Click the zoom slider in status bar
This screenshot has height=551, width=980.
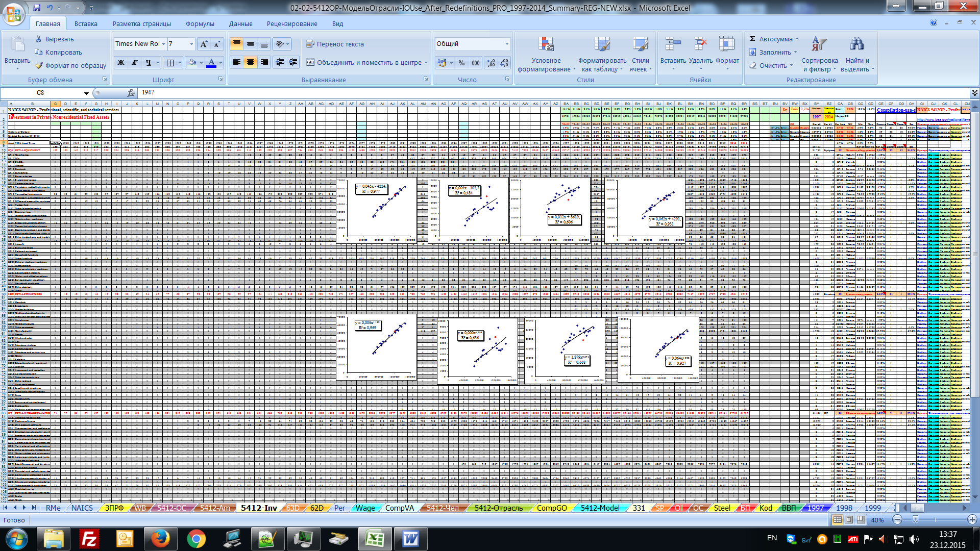pyautogui.click(x=915, y=519)
